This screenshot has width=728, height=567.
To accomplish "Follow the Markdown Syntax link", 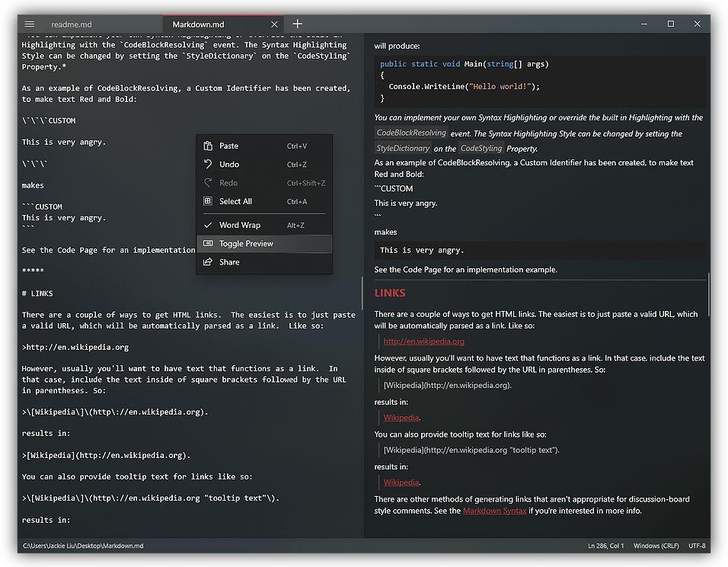I will pos(494,511).
